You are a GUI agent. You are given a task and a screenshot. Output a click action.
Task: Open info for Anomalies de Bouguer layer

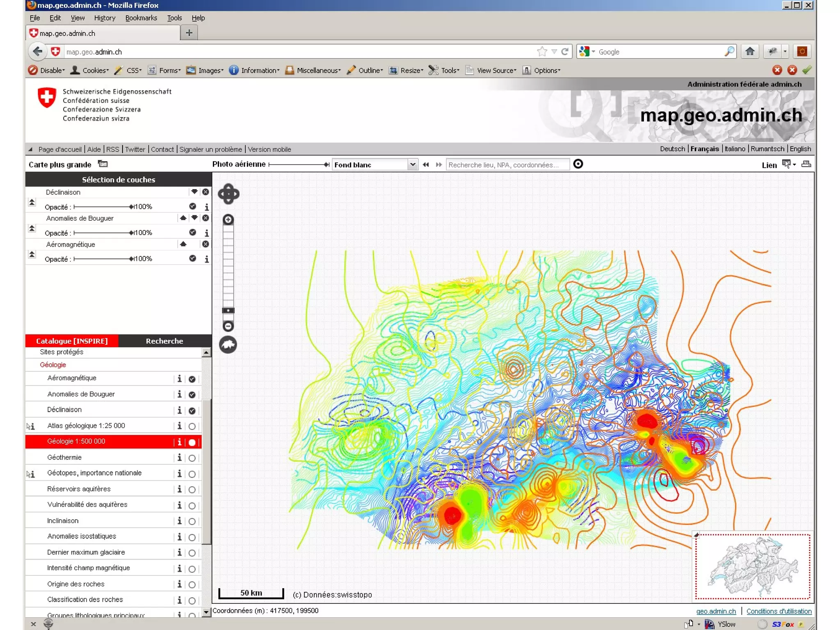click(207, 233)
